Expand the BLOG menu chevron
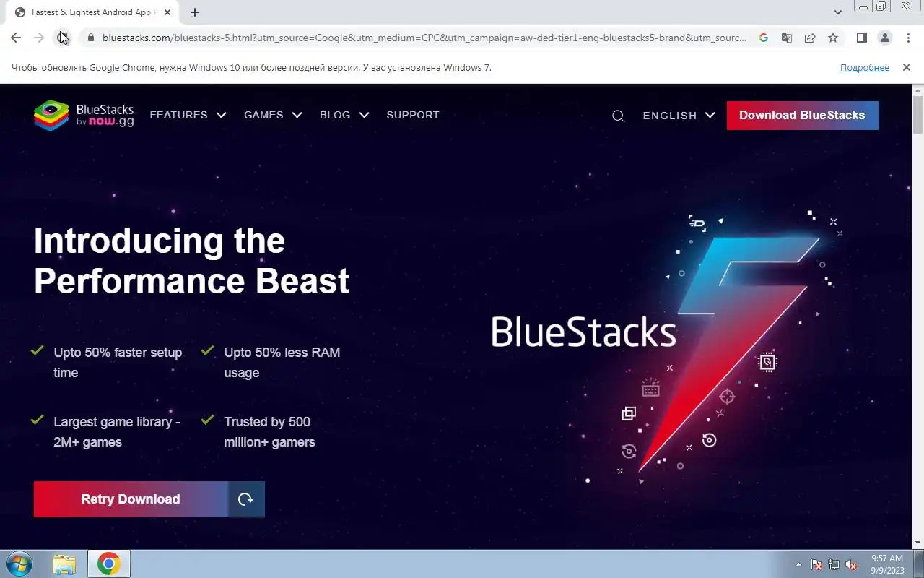 coord(364,115)
